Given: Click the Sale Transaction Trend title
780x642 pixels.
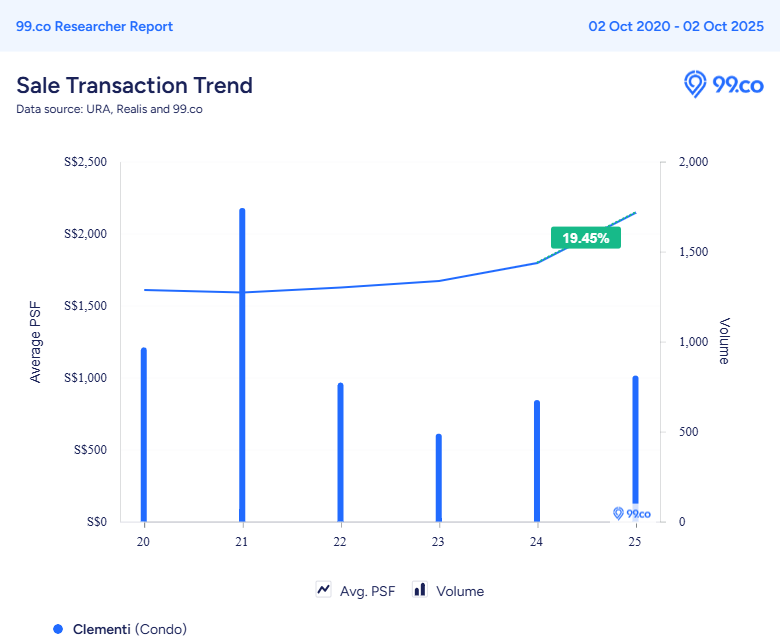Looking at the screenshot, I should pyautogui.click(x=134, y=85).
